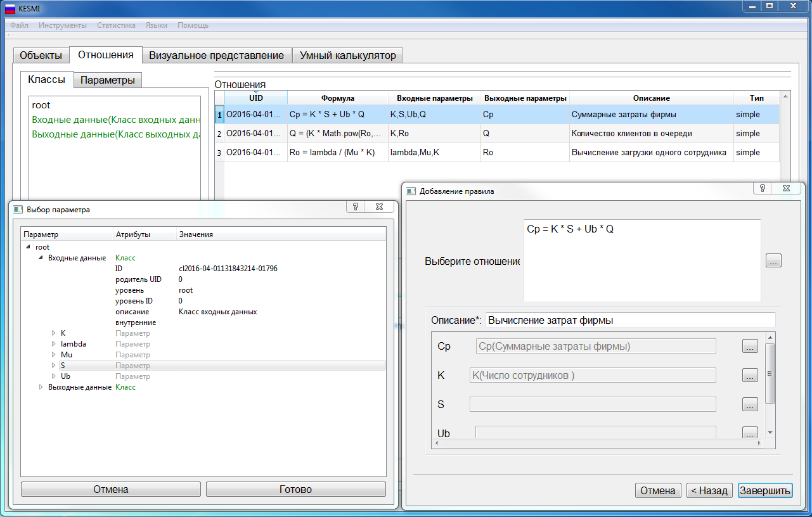Click the Входные параметры column header

tap(435, 98)
